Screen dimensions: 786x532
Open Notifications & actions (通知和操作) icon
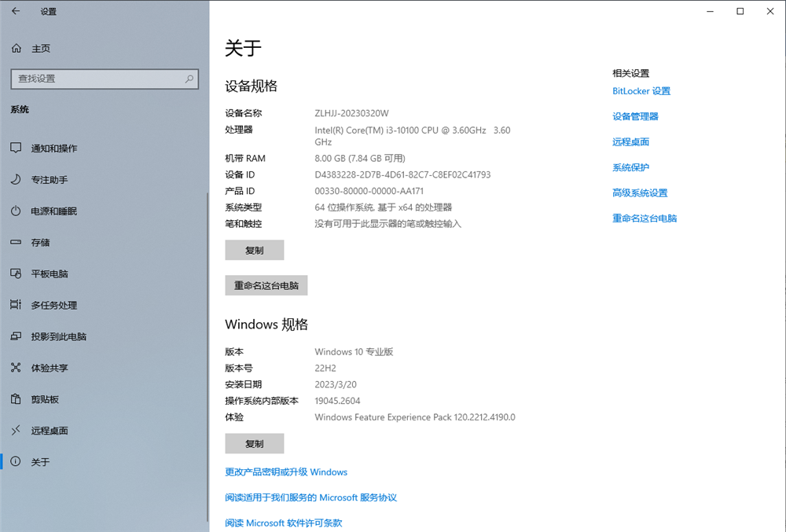pos(16,149)
